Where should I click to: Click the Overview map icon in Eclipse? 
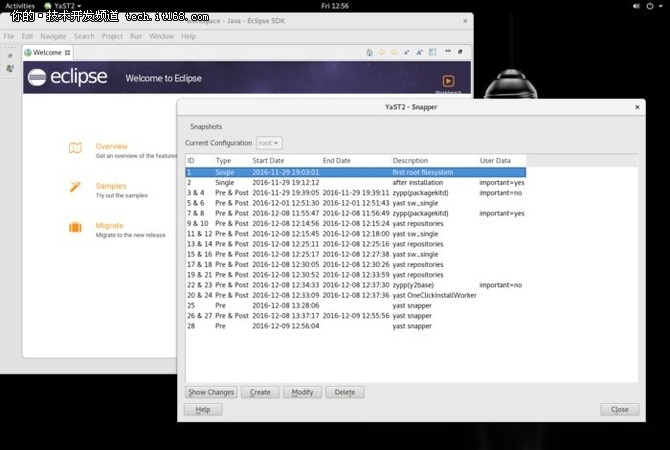coord(75,148)
